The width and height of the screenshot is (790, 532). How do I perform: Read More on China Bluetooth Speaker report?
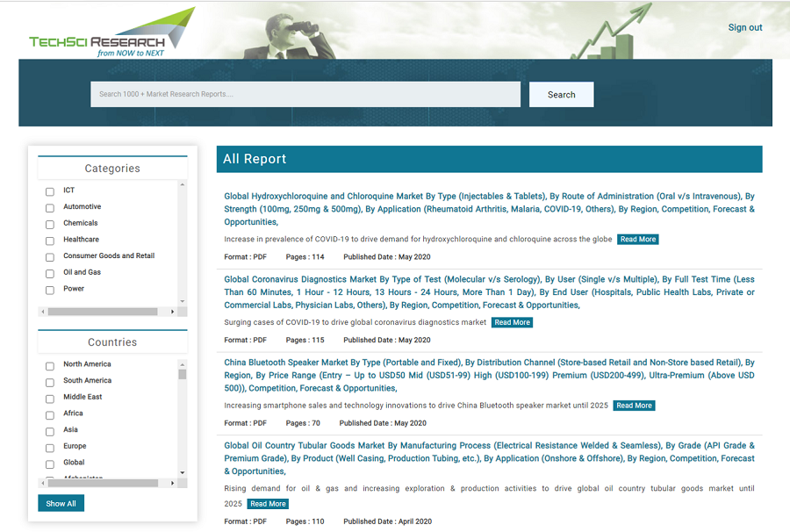click(633, 406)
